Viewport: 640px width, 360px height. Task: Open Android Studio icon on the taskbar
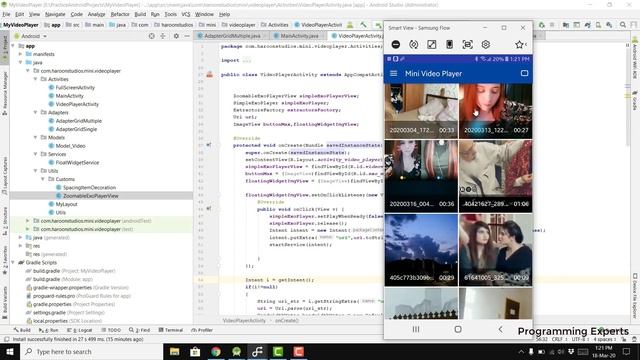236,351
